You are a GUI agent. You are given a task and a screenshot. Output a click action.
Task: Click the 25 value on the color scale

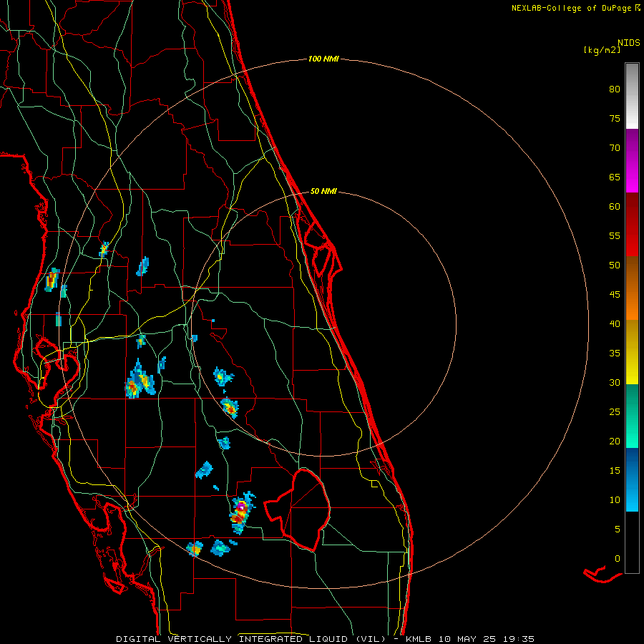pyautogui.click(x=615, y=412)
